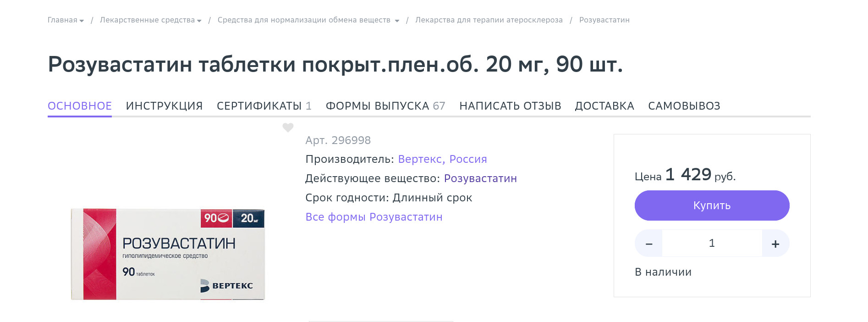
Task: Open the ИНСТРУКЦИЯ tab
Action: point(164,106)
